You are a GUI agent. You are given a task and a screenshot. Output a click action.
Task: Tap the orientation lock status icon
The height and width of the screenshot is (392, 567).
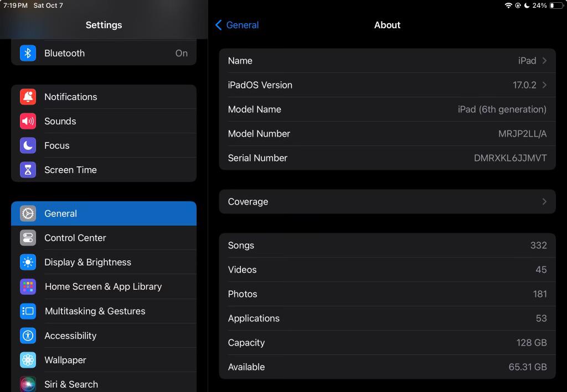[x=518, y=6]
